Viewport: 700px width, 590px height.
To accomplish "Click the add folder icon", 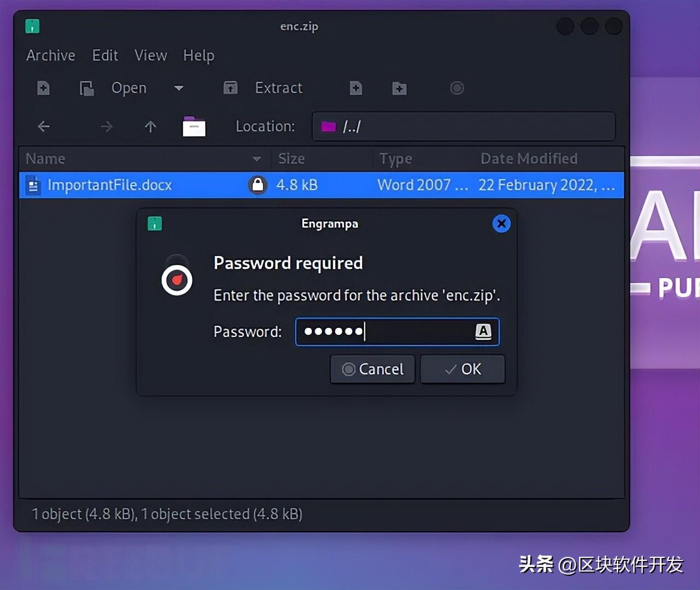I will [x=399, y=88].
